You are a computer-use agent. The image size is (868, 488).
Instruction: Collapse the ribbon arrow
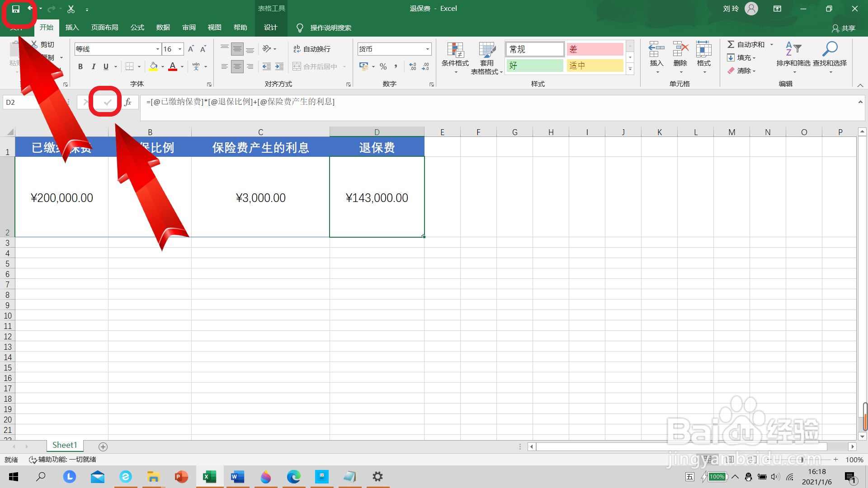[x=860, y=85]
